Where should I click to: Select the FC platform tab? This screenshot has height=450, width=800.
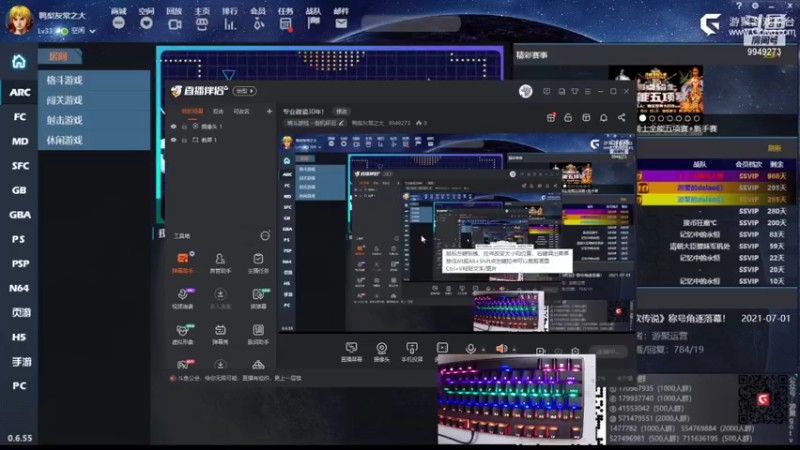pyautogui.click(x=19, y=117)
